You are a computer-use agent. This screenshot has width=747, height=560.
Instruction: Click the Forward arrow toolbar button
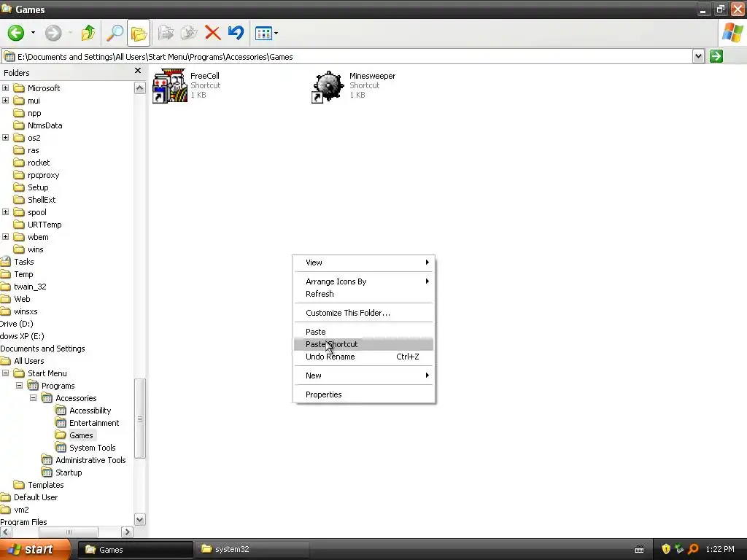coord(53,33)
